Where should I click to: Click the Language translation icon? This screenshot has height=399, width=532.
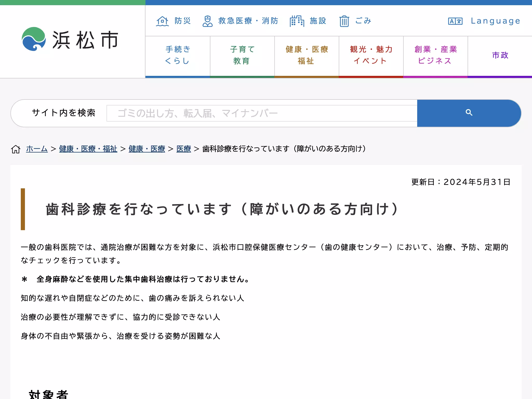click(455, 21)
